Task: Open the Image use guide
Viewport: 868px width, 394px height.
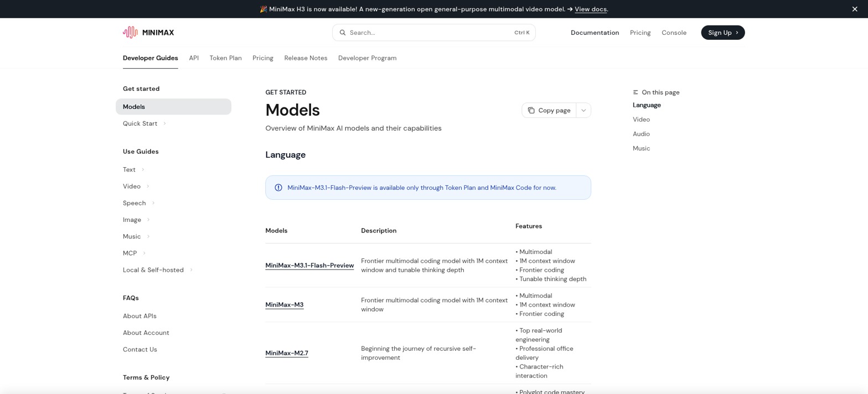Action: point(132,220)
